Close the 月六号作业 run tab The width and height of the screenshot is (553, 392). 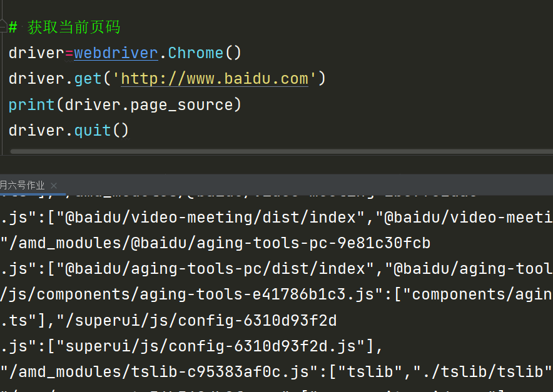(x=54, y=186)
